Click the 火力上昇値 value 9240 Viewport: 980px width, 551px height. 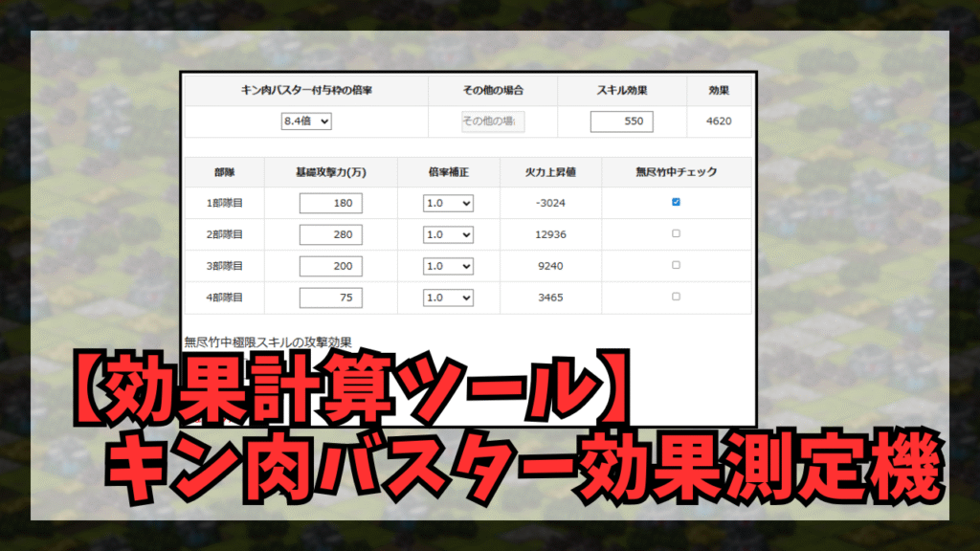pos(550,266)
